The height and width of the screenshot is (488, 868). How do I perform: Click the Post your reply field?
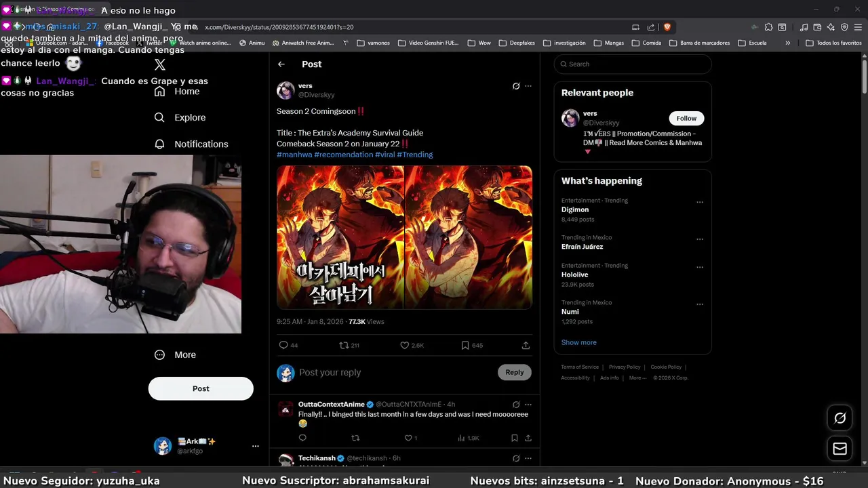(x=397, y=372)
